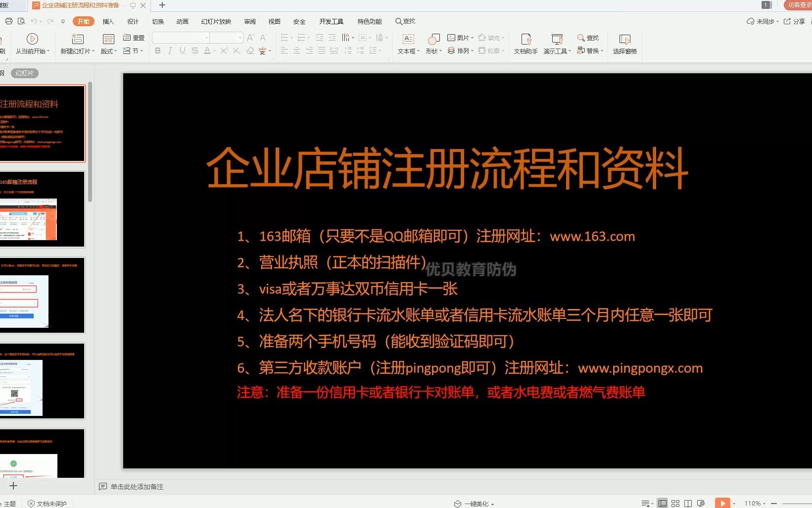Image resolution: width=812 pixels, height=508 pixels.
Task: Click the clear formatting eraser icon
Action: click(x=250, y=51)
